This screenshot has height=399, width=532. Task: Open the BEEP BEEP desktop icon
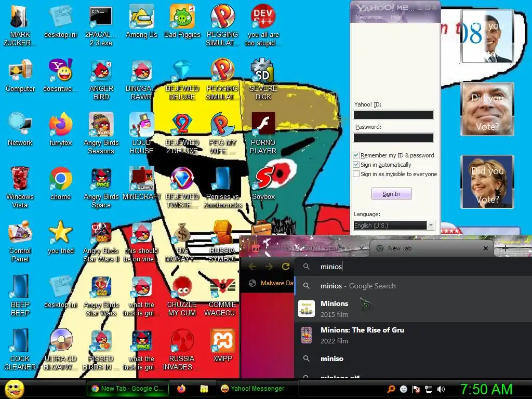(x=20, y=287)
